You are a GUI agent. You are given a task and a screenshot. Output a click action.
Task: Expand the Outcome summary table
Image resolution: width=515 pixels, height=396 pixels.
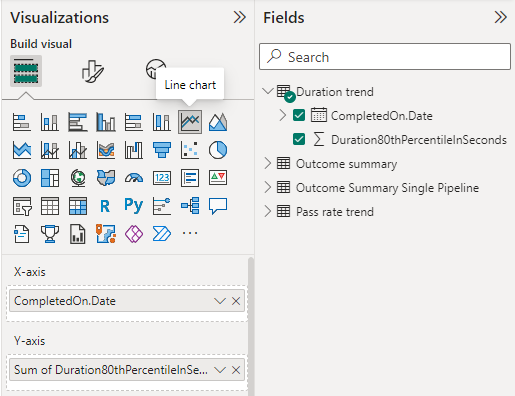[268, 163]
